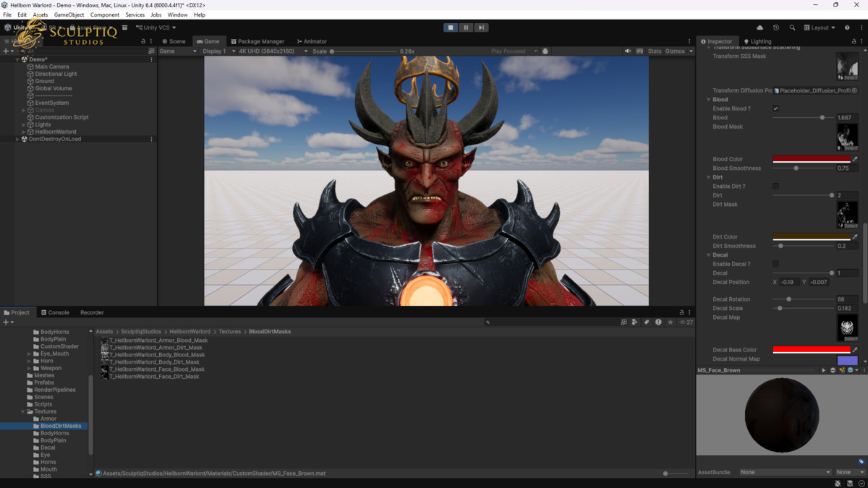Switch to the Animator tab
The image size is (868, 488).
coord(312,41)
